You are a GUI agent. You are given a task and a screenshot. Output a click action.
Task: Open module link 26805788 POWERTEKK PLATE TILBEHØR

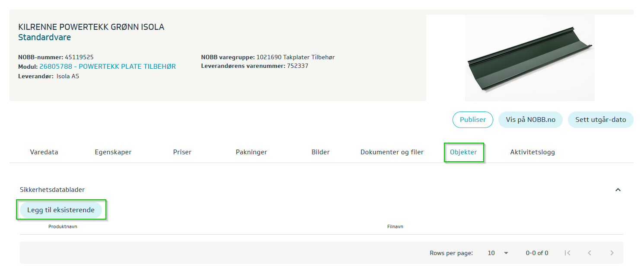[x=108, y=67]
